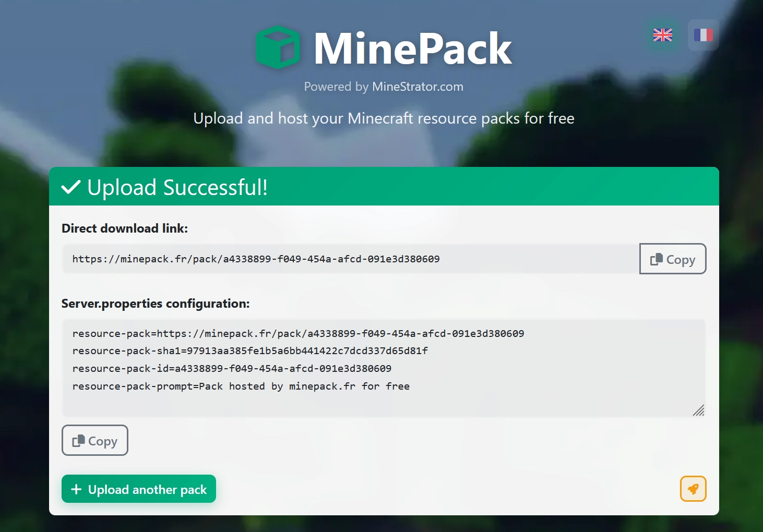Focus the direct download link URL field
The image size is (763, 532).
coord(350,259)
